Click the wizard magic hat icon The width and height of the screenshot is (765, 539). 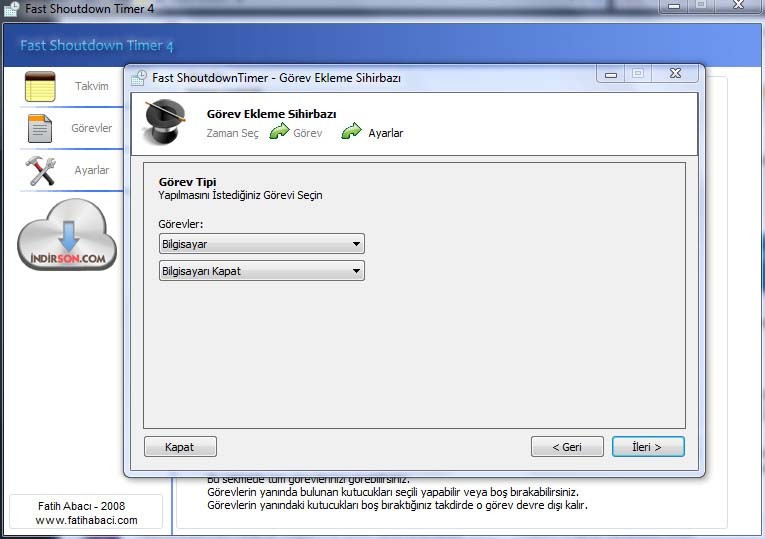pyautogui.click(x=165, y=121)
